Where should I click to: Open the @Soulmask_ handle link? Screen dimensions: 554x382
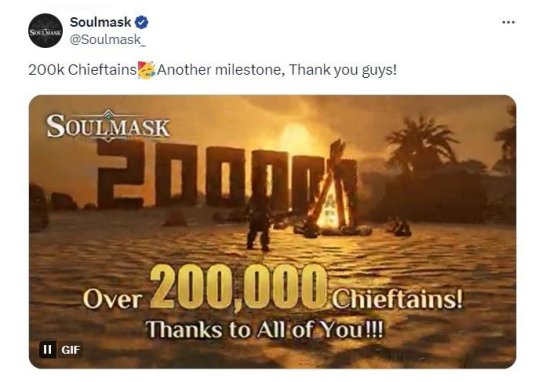click(107, 40)
